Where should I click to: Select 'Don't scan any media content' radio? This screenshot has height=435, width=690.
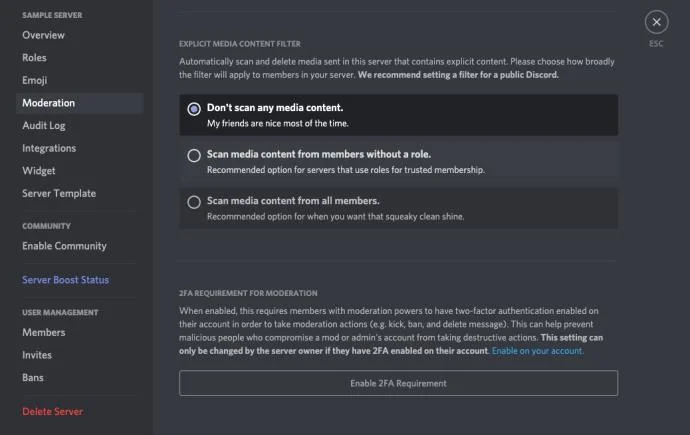pyautogui.click(x=194, y=109)
